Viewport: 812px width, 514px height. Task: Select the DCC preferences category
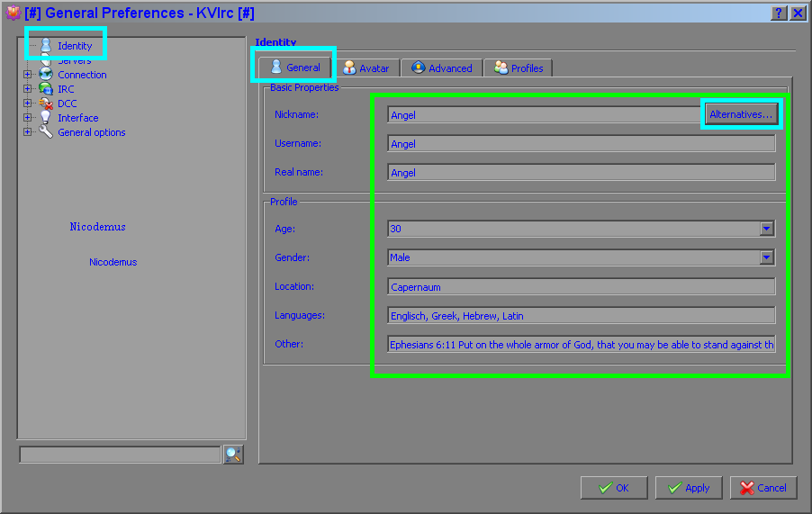(67, 104)
